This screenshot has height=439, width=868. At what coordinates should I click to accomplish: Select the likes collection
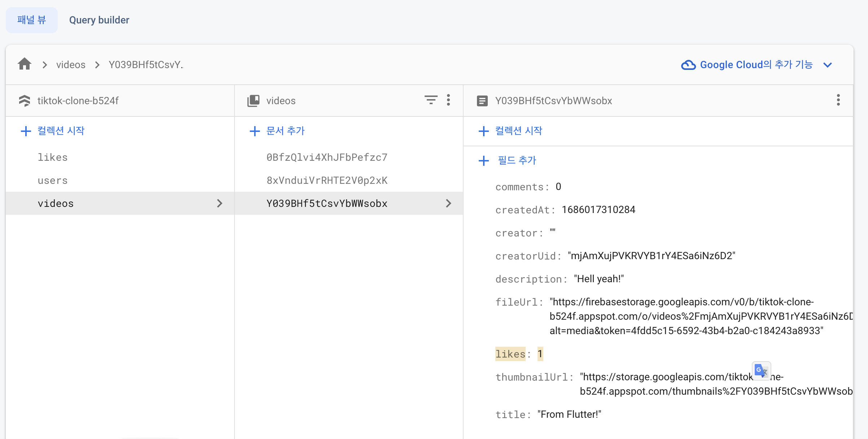tap(53, 158)
